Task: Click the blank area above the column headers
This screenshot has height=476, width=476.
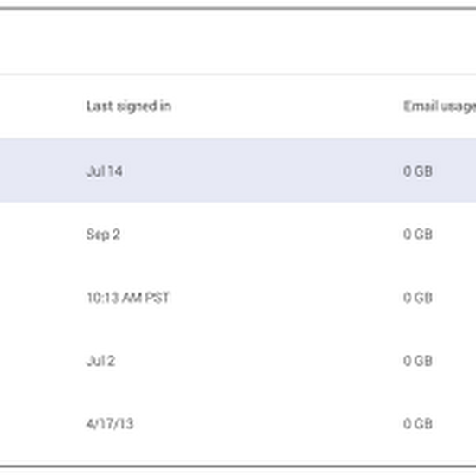Action: 238,42
